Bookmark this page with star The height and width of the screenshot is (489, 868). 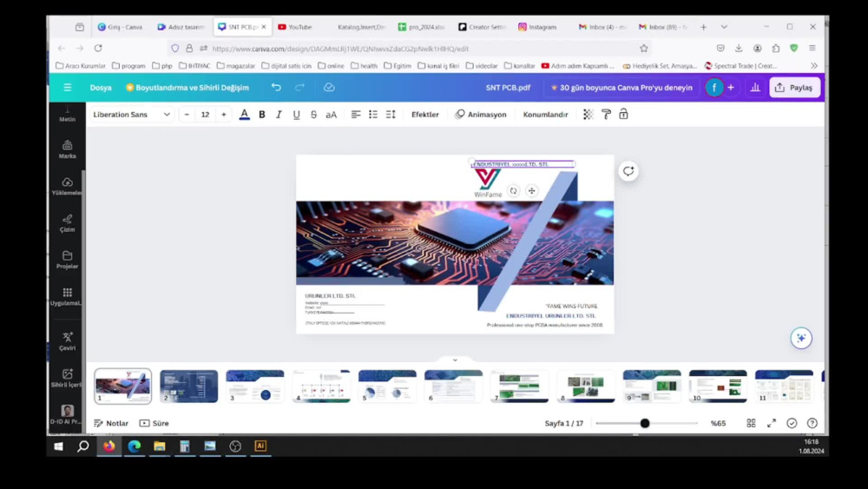pyautogui.click(x=644, y=49)
